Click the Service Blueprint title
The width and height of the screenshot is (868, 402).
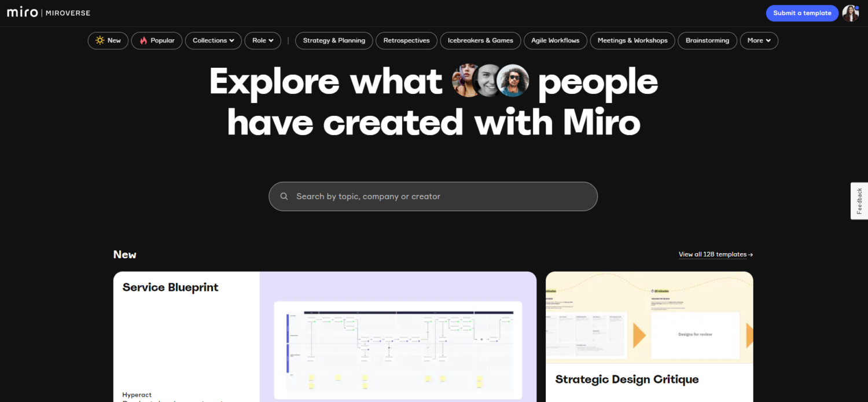(x=170, y=287)
